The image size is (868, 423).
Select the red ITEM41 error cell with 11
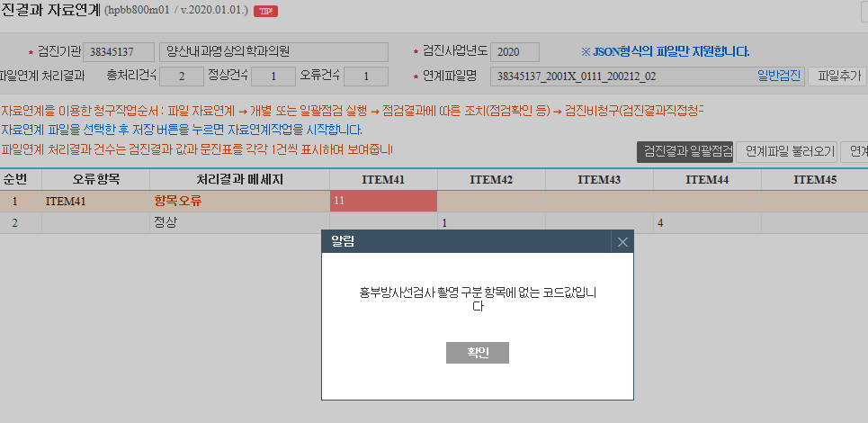(383, 201)
